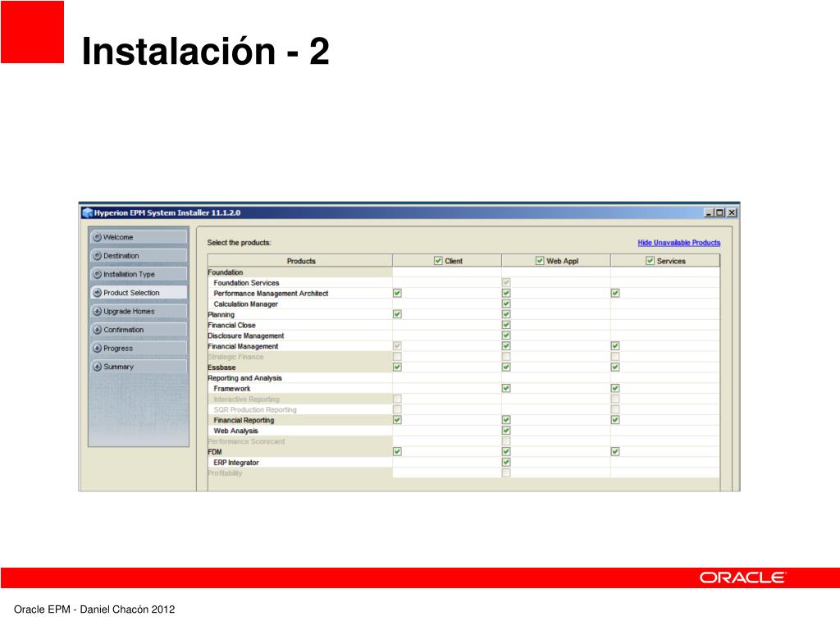This screenshot has width=840, height=630.
Task: Go to the Upgrade Homes step
Action: [x=139, y=311]
